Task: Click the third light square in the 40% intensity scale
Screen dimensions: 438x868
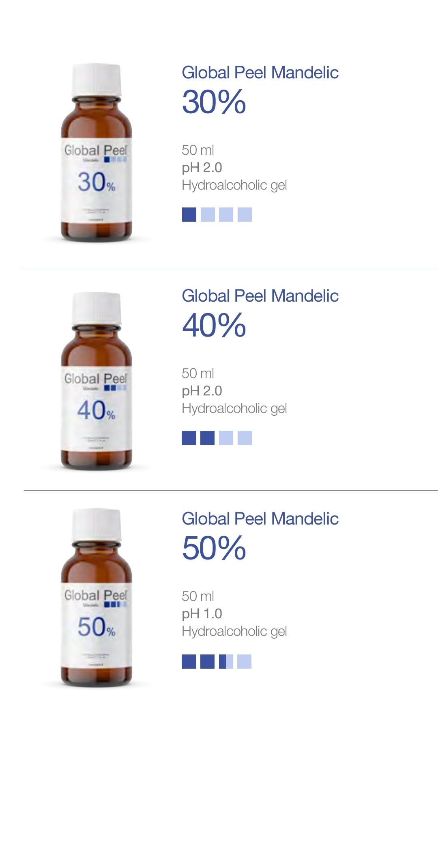Action: pyautogui.click(x=226, y=438)
